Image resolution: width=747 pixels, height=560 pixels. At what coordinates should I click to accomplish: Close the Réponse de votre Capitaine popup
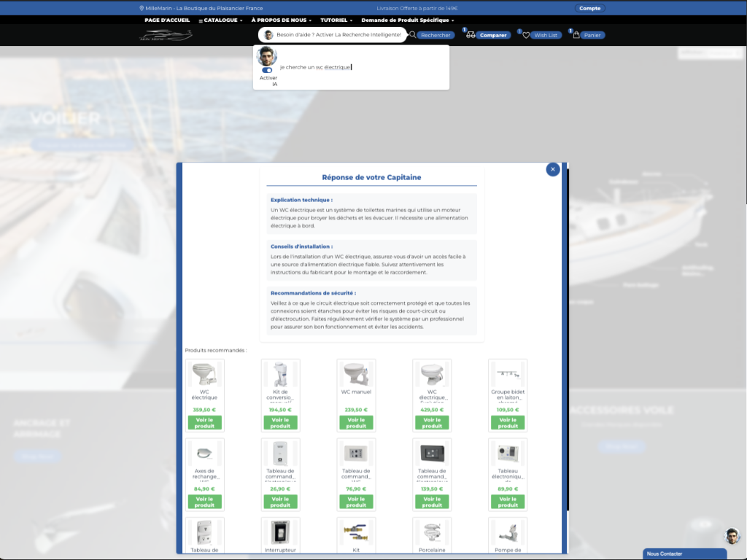[553, 169]
